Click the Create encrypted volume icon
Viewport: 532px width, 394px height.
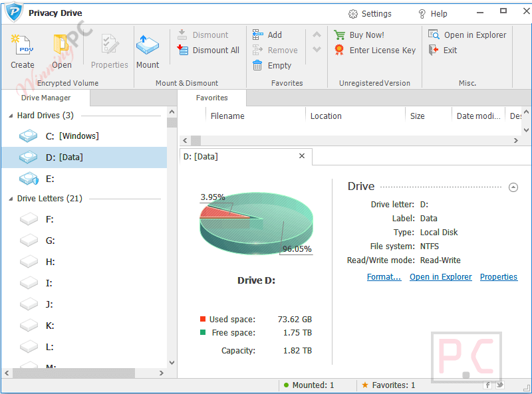(x=22, y=45)
